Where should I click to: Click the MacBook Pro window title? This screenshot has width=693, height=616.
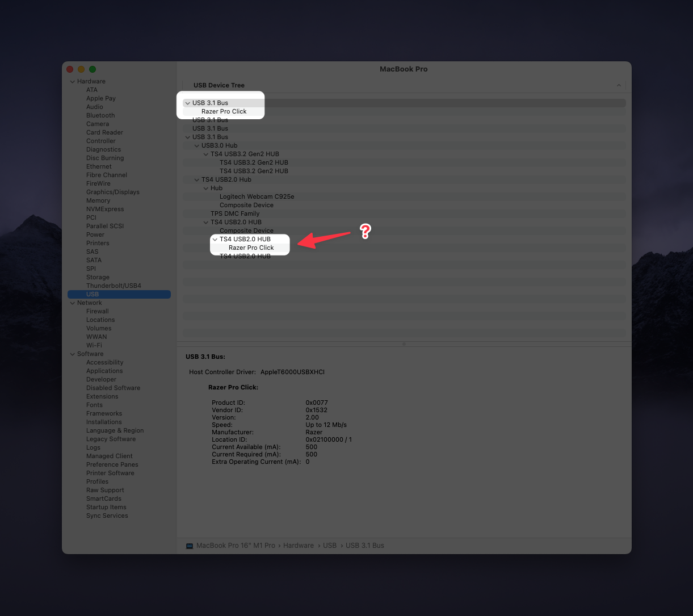(x=404, y=69)
